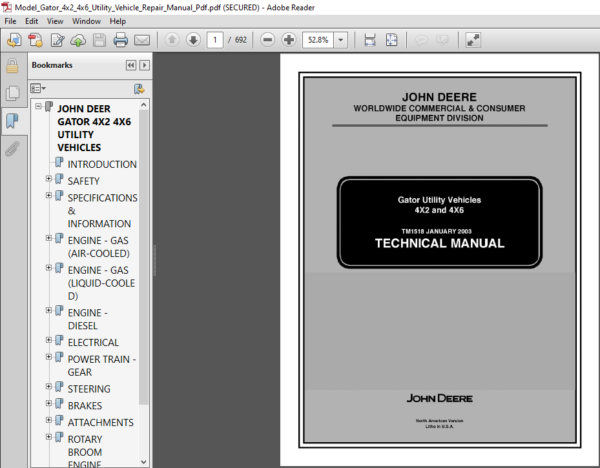The image size is (600, 468).
Task: Expand ENGINE - GAS (LIQUID-COOLED) bookmark
Action: [49, 267]
